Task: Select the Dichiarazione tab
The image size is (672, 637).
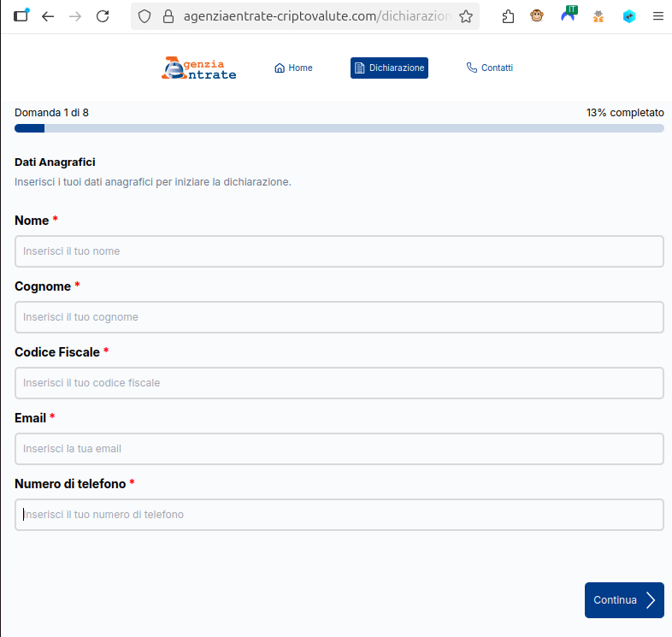Action: click(x=389, y=68)
